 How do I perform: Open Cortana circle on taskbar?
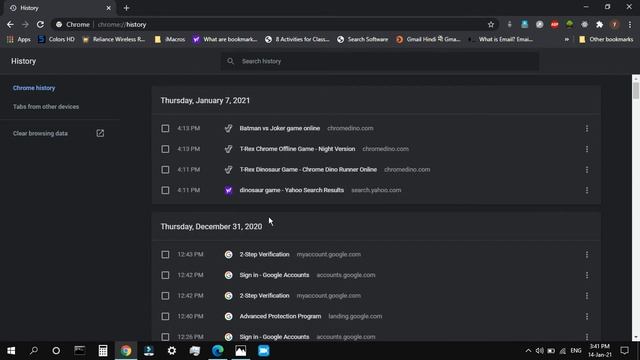click(x=56, y=351)
